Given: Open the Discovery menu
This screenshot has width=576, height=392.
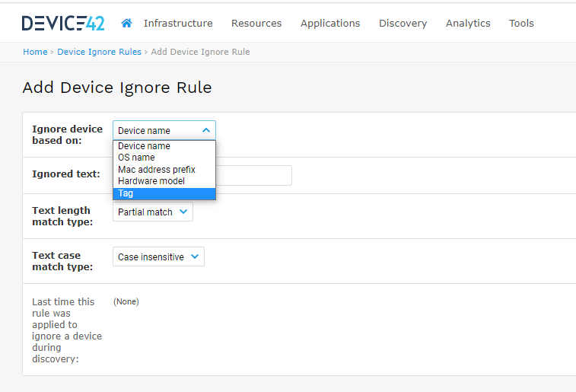Looking at the screenshot, I should point(403,23).
